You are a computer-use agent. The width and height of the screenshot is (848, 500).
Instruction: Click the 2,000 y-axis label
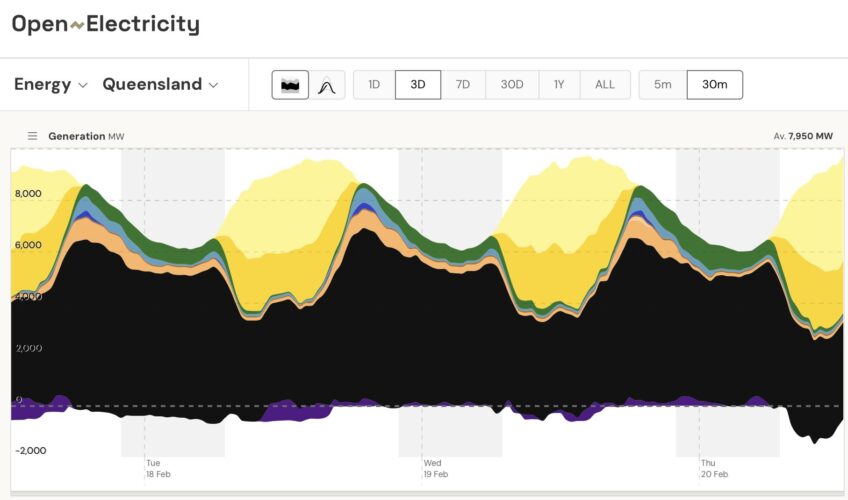(29, 348)
